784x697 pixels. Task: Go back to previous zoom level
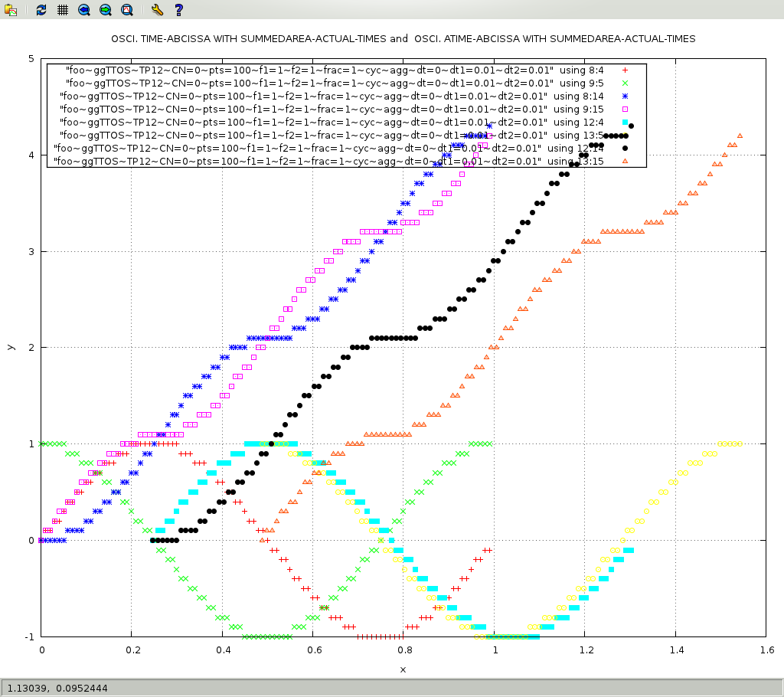[x=84, y=10]
